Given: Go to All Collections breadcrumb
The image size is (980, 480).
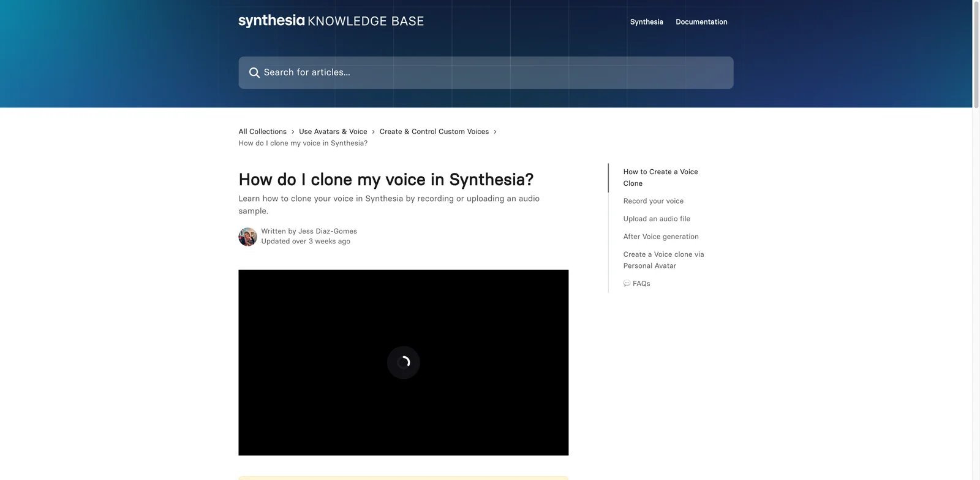Looking at the screenshot, I should coord(262,131).
